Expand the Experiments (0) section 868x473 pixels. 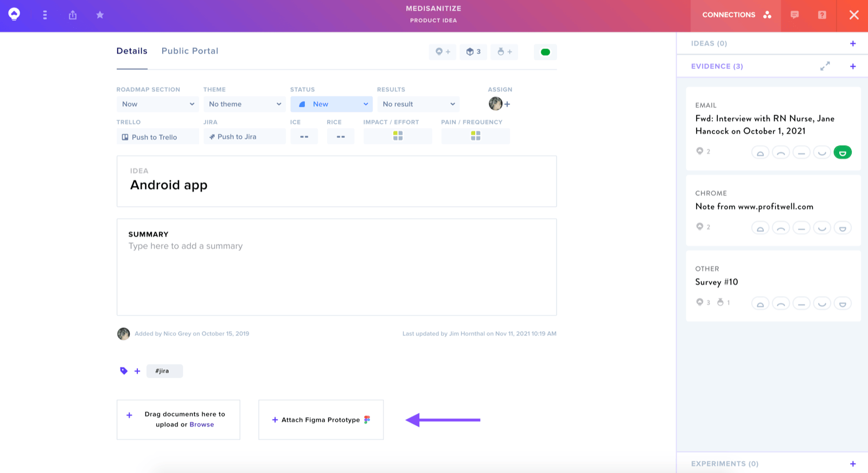[725, 464]
